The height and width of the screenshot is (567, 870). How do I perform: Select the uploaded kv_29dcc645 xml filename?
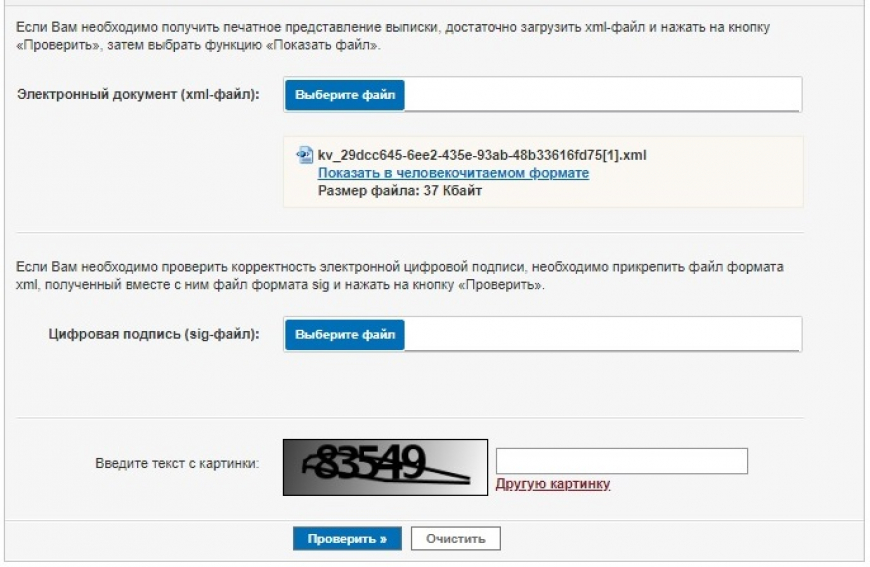(x=482, y=155)
